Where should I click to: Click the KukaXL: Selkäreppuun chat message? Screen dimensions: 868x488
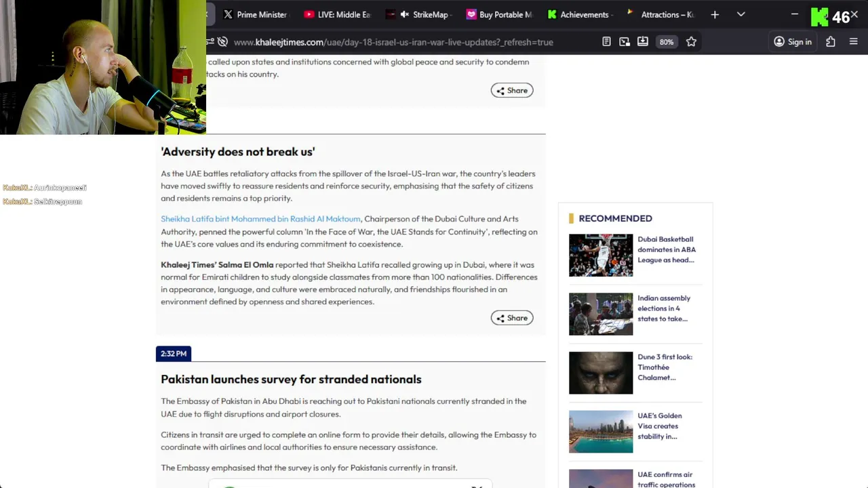pyautogui.click(x=43, y=202)
